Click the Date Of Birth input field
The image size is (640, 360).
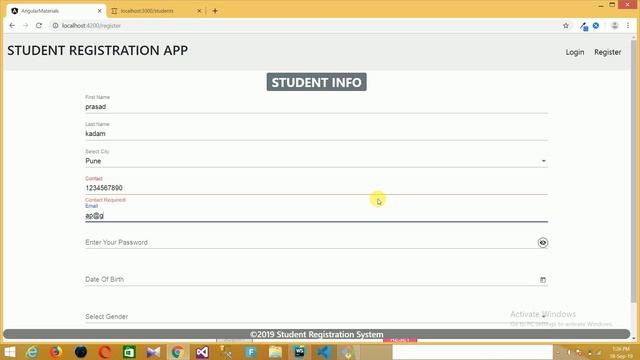(x=310, y=280)
